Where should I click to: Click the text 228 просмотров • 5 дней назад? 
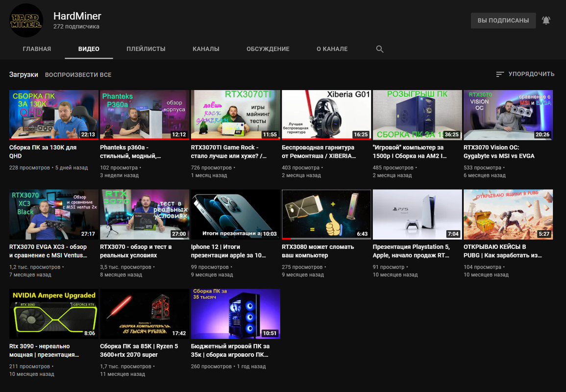pos(49,168)
